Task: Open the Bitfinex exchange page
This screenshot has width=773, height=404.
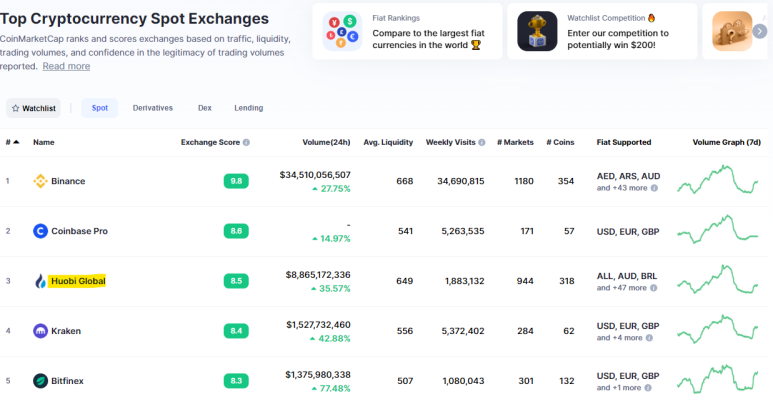Action: click(67, 381)
